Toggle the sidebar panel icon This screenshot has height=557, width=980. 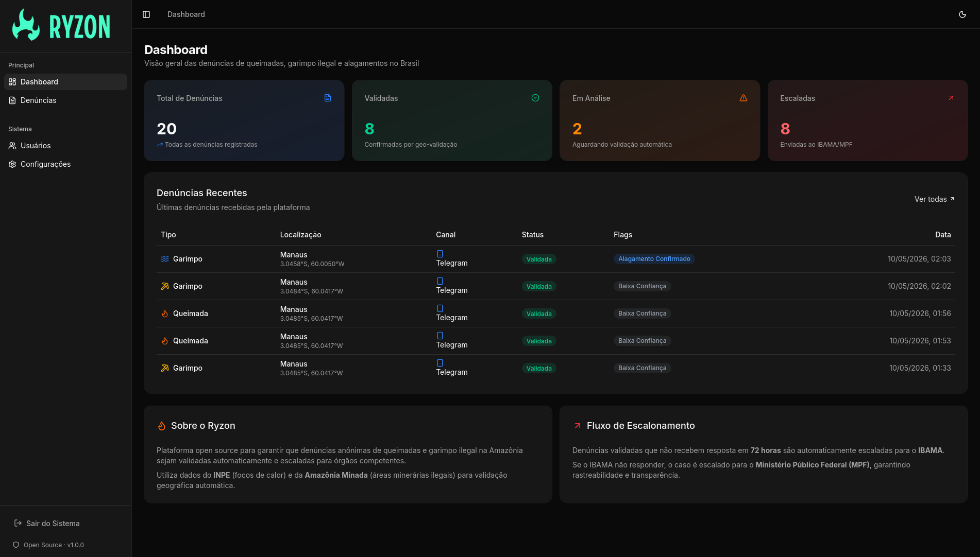(146, 14)
